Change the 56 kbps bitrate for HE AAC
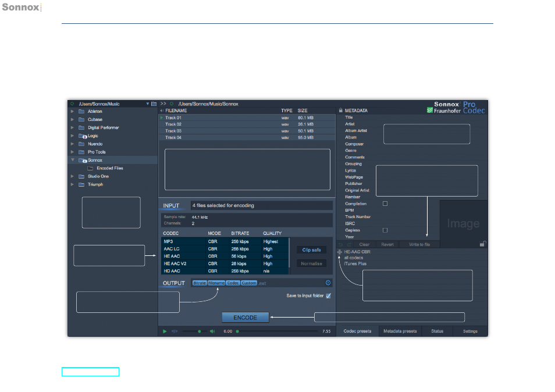Viewport: 555px width, 392px height. 239,256
